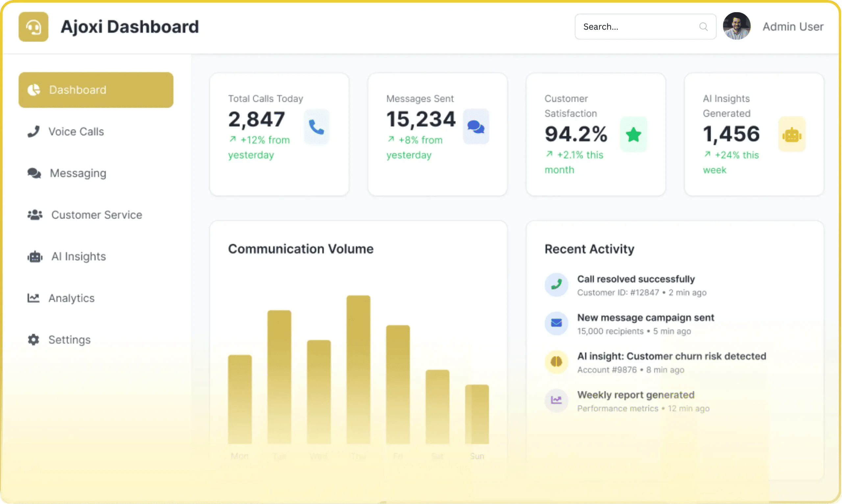Viewport: 842px width, 504px height.
Task: Click '+8% from yesterday' trend text
Action: click(x=415, y=148)
